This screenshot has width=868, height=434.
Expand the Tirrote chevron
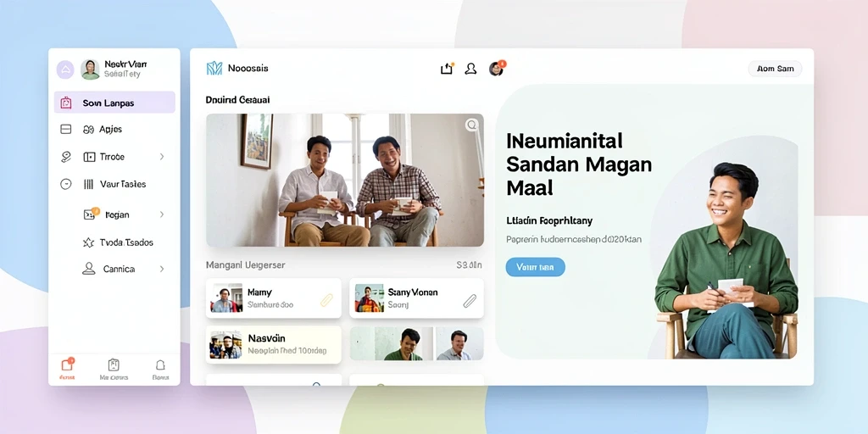(162, 157)
